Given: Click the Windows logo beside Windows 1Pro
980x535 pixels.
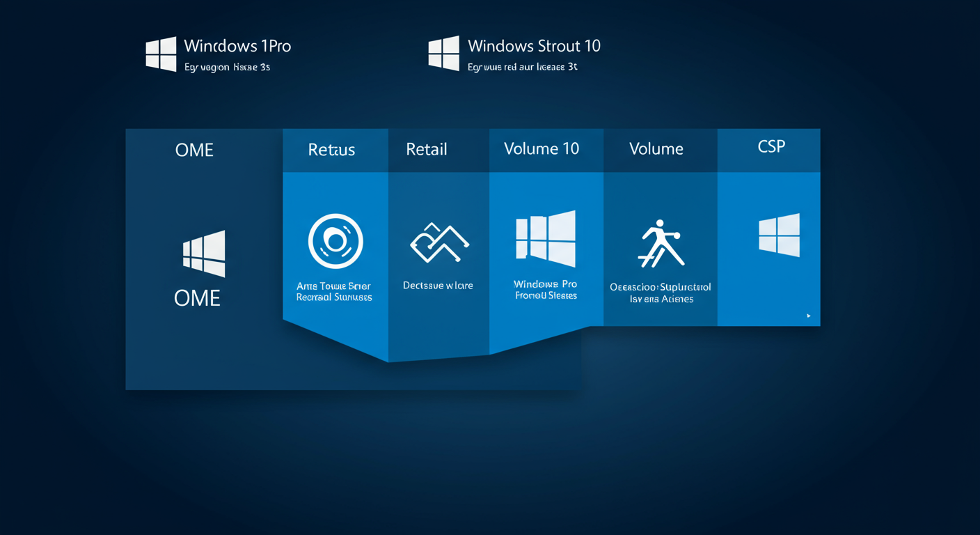Looking at the screenshot, I should tap(161, 54).
